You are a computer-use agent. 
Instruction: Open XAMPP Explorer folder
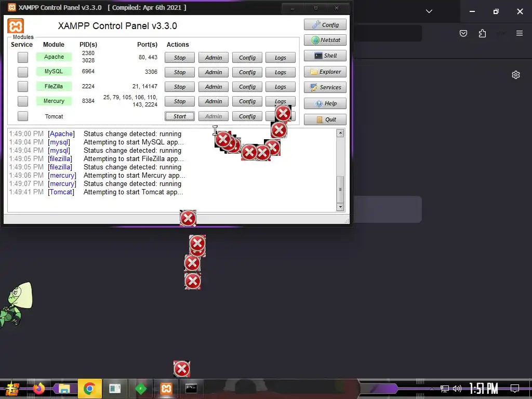(x=325, y=72)
